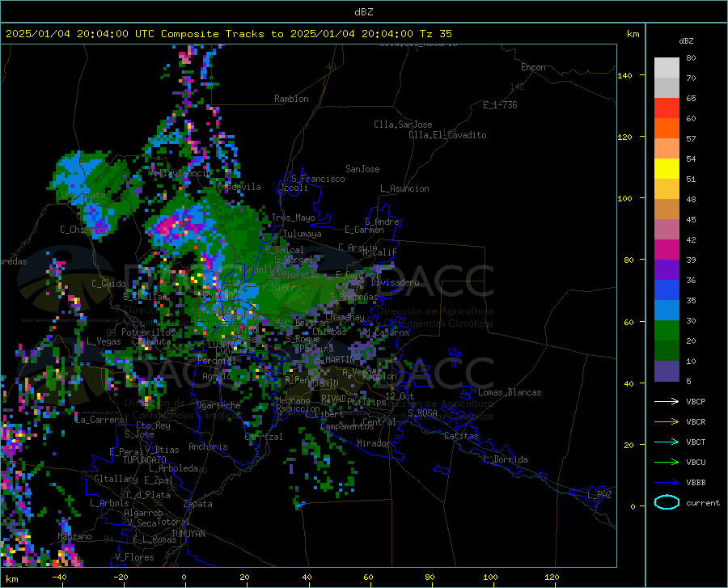Screen dimensions: 728x588
Task: Click the 'Zapata' place label
Action: click(198, 504)
